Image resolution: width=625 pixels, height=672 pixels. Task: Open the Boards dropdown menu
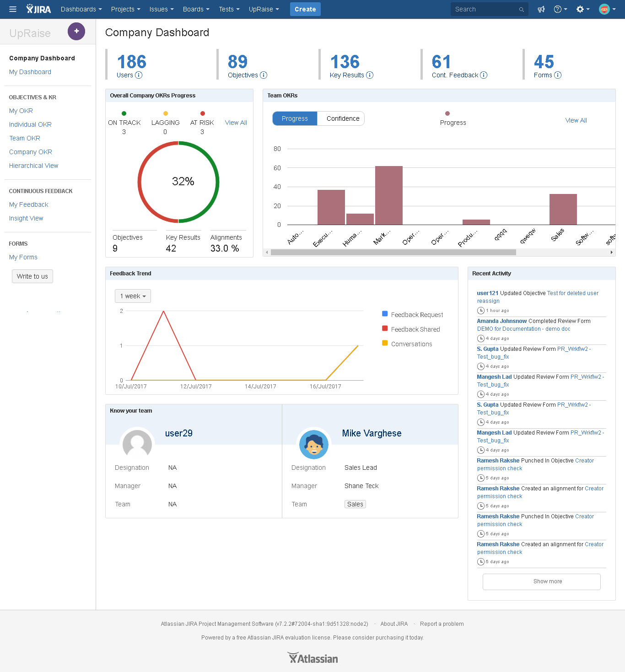click(x=196, y=9)
